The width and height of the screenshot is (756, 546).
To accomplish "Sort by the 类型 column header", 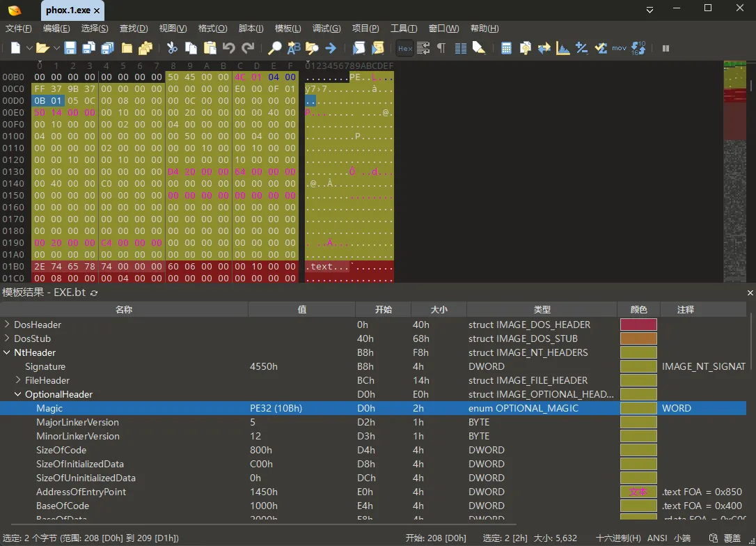I will pos(542,309).
